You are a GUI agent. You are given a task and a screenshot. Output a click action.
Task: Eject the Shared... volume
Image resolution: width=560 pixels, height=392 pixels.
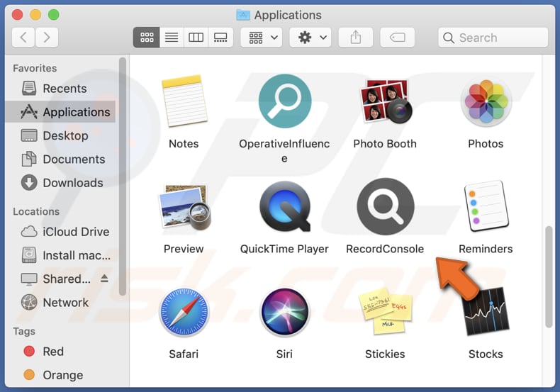coord(104,278)
